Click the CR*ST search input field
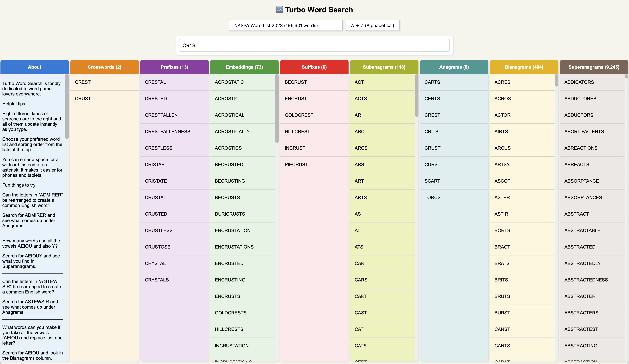The image size is (629, 364). point(314,45)
